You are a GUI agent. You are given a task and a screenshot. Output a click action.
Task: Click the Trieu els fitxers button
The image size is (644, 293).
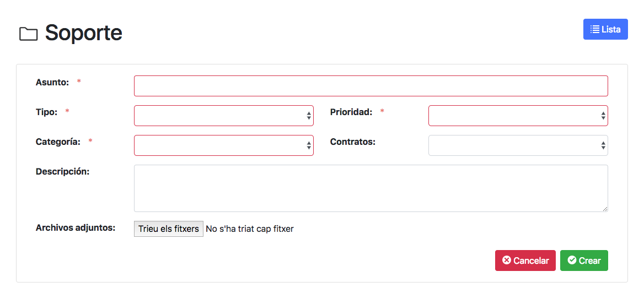coord(169,229)
